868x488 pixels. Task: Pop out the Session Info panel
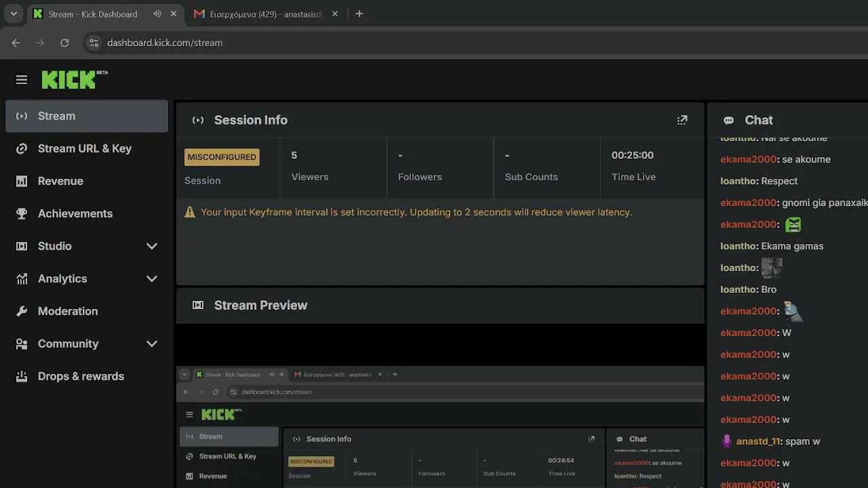[682, 120]
